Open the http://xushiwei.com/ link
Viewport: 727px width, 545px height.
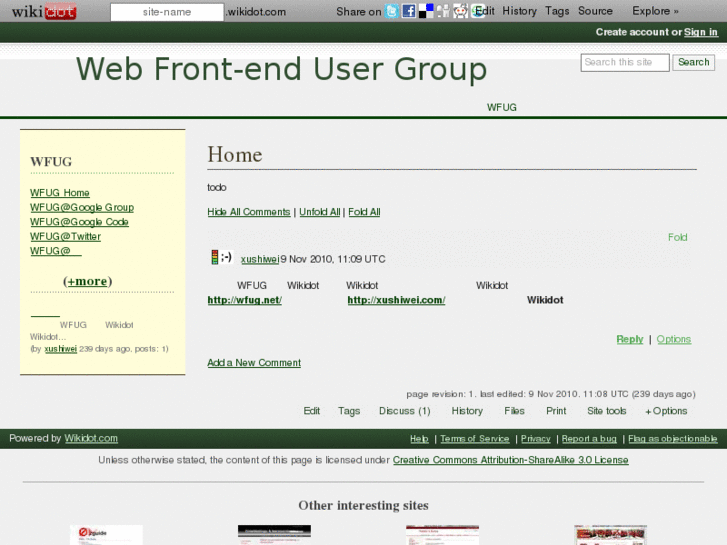tap(396, 300)
